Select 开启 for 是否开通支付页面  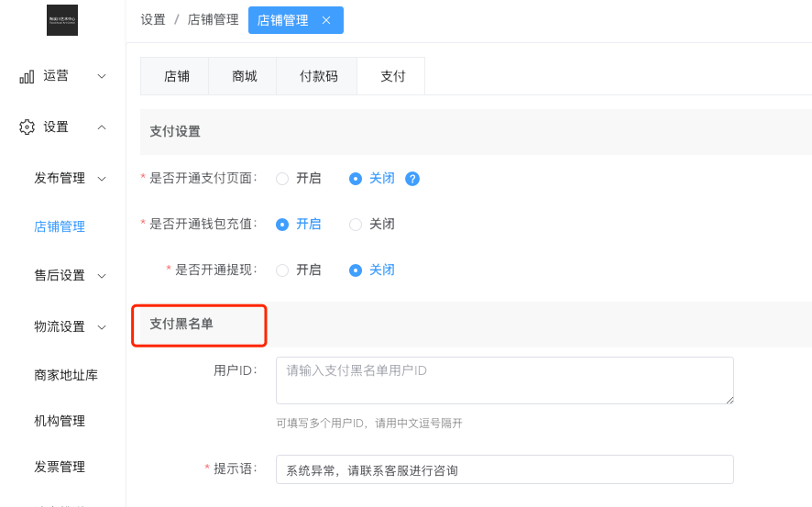click(282, 179)
